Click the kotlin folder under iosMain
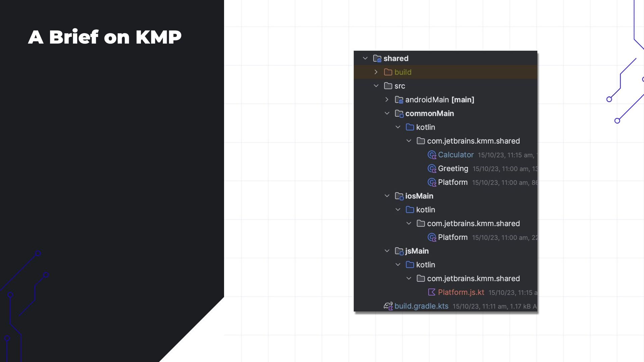 pos(425,210)
